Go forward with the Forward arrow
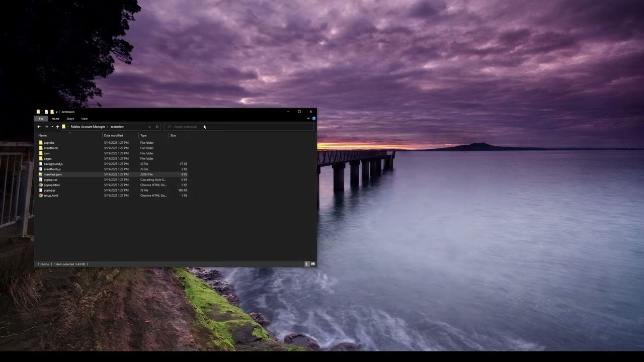Viewport: 644px width, 362px height. coord(46,127)
